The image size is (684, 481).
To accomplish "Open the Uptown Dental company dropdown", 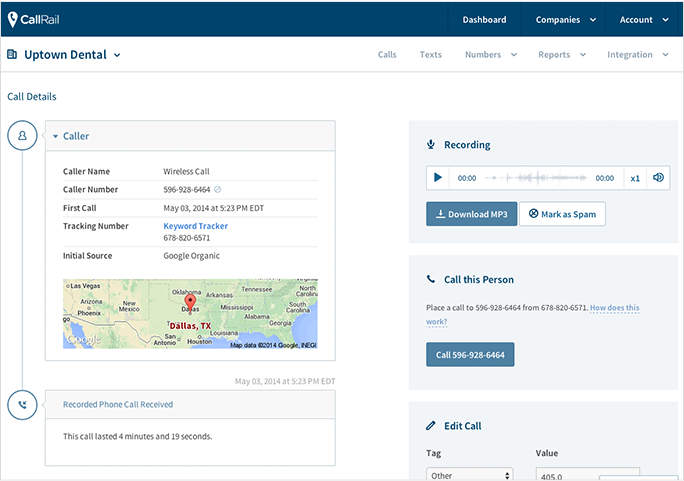I will tap(117, 55).
